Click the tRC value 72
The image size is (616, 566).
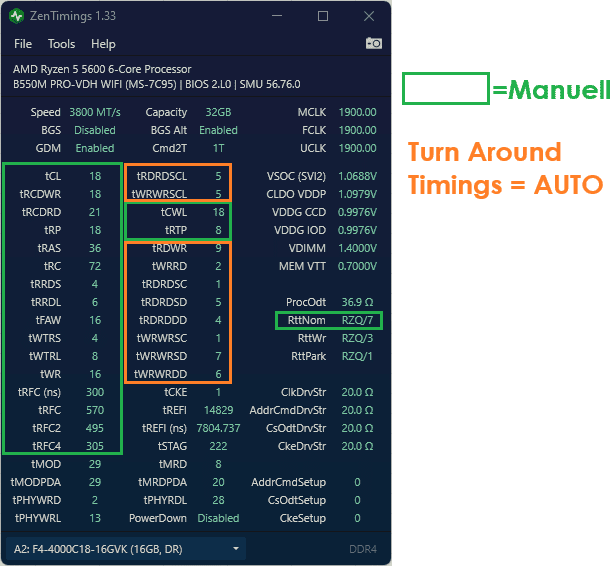click(95, 267)
